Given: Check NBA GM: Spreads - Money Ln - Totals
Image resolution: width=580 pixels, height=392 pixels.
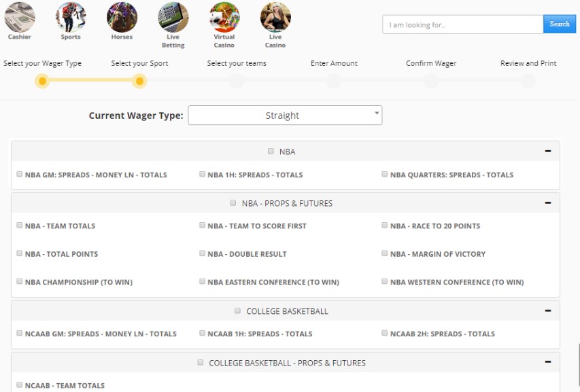Looking at the screenshot, I should (x=20, y=174).
